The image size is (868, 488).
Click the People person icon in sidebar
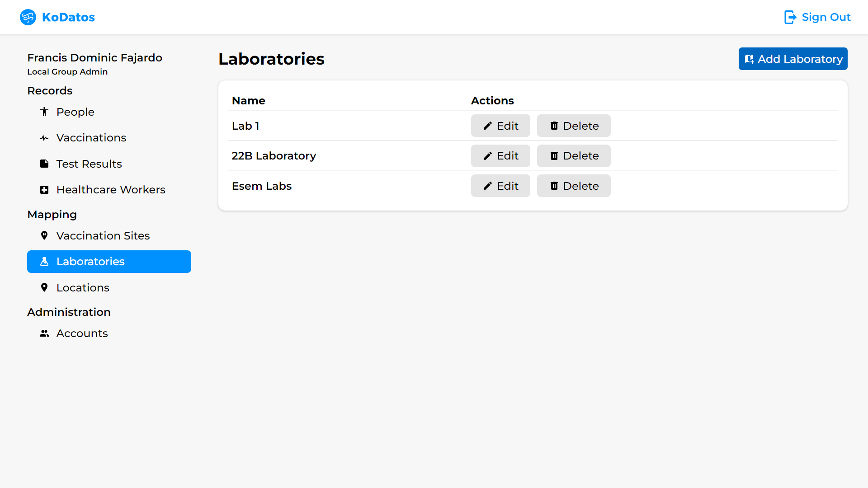[x=44, y=112]
